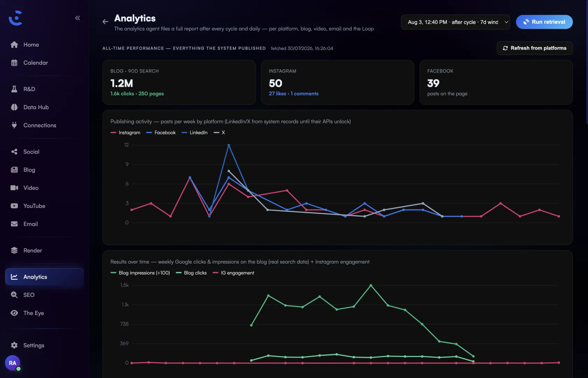The width and height of the screenshot is (588, 378).
Task: Click the Run retrieval button
Action: [544, 22]
